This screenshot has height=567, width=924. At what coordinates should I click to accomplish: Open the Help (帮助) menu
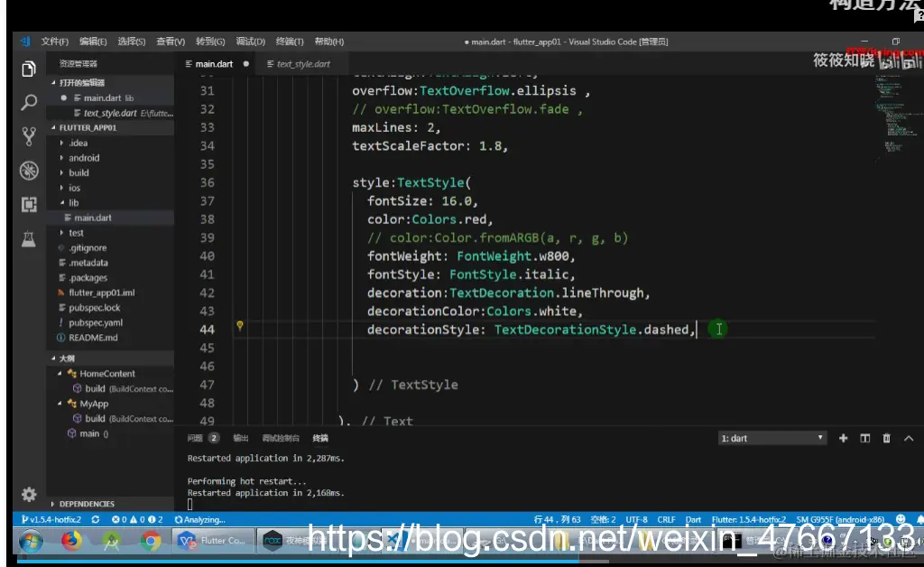tap(328, 42)
